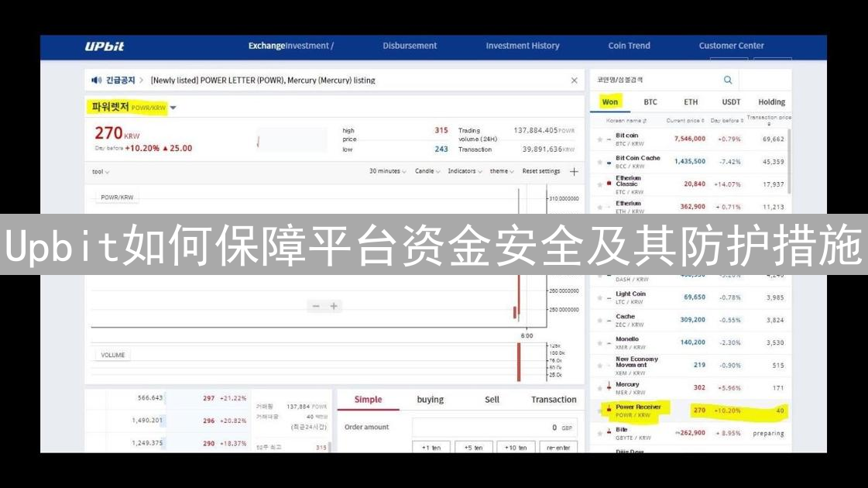The height and width of the screenshot is (488, 868).
Task: Switch to the BTC market tab
Action: tap(650, 102)
